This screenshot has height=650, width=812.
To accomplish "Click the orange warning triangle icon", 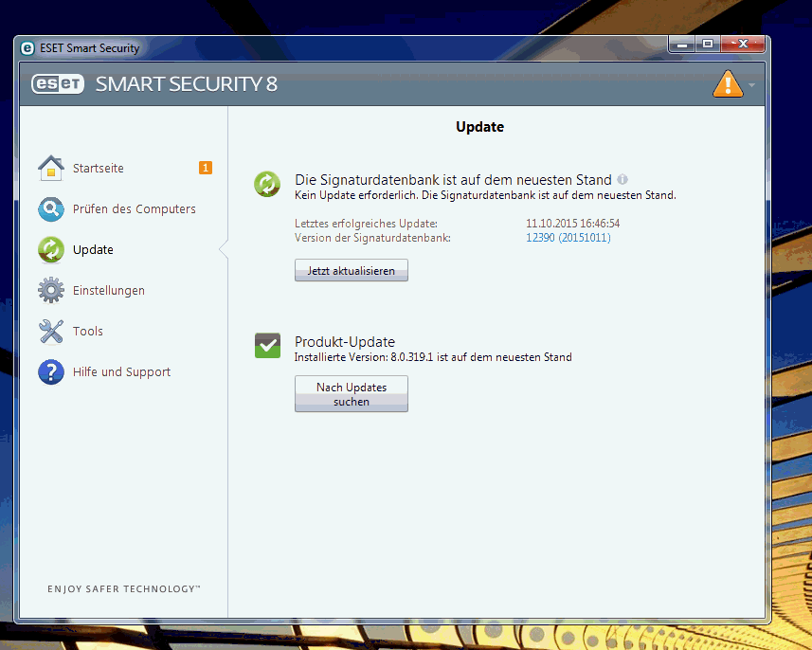I will 727,84.
